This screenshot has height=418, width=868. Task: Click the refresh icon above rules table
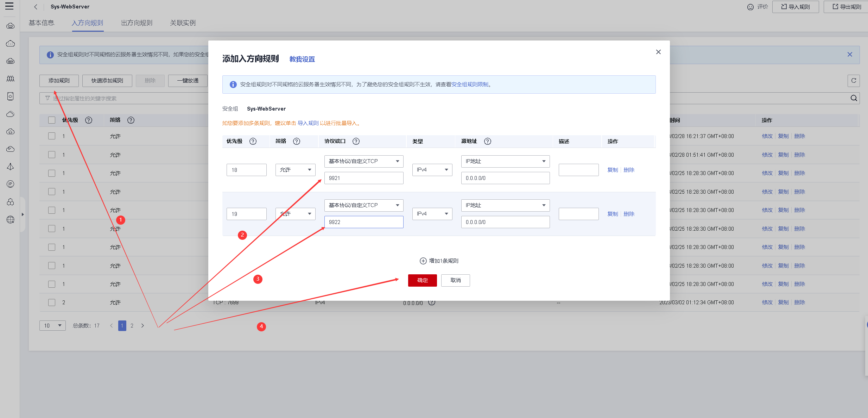pyautogui.click(x=853, y=81)
